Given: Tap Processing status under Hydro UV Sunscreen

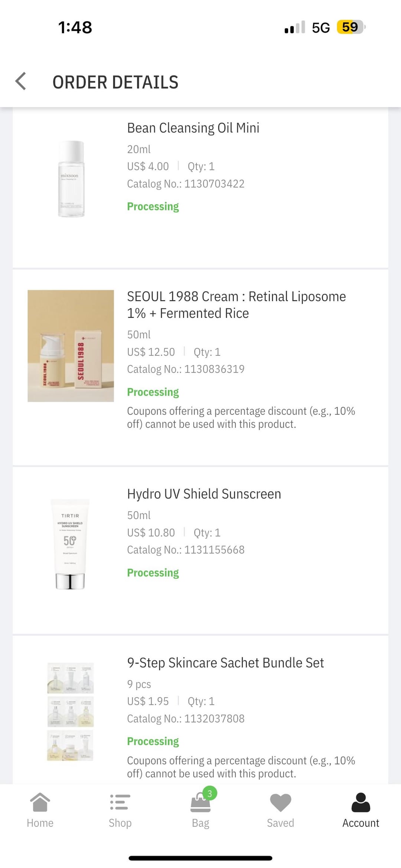Looking at the screenshot, I should [153, 573].
